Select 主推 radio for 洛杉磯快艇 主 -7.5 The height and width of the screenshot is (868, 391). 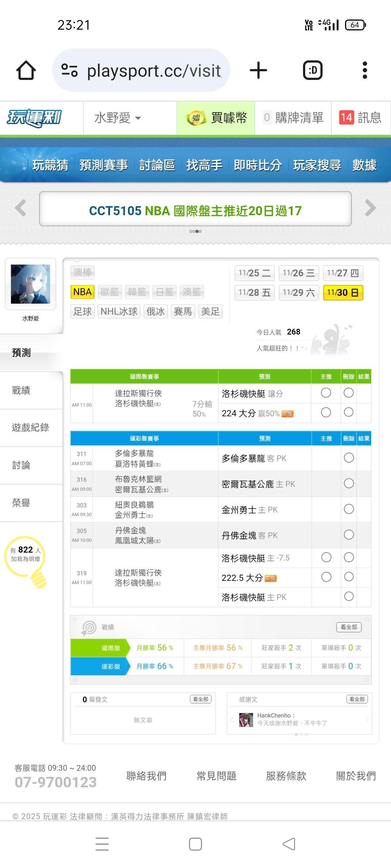click(x=326, y=557)
